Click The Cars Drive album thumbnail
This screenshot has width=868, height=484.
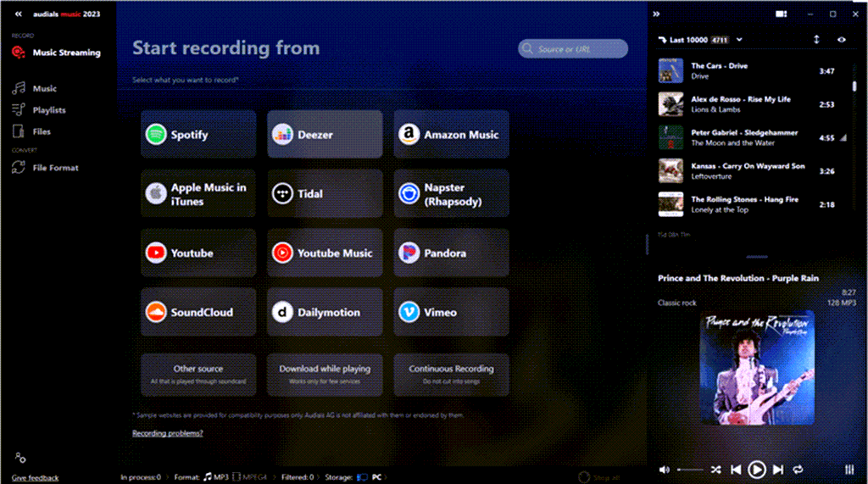[x=670, y=71]
